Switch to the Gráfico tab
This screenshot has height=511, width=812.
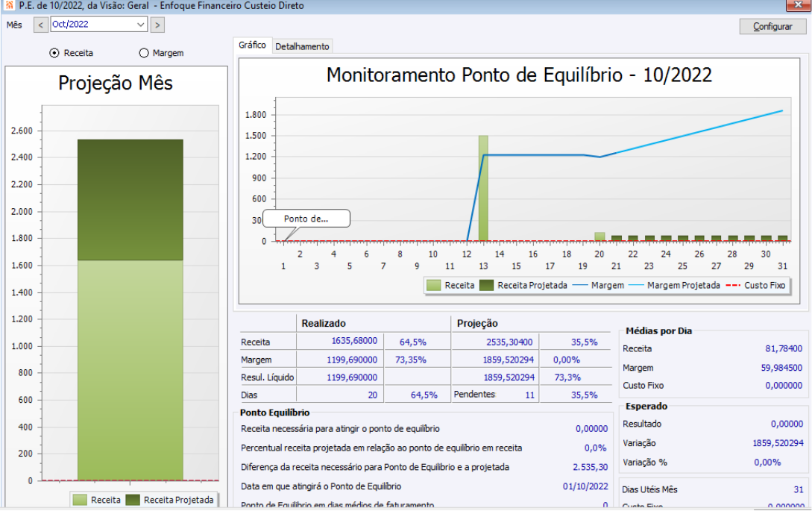pos(252,45)
